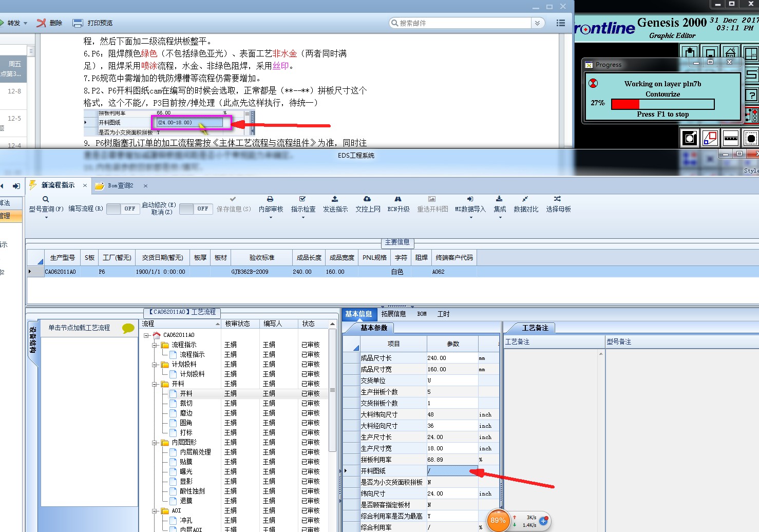Collapse the 内层图形 folder node
This screenshot has height=532, width=759.
[155, 443]
